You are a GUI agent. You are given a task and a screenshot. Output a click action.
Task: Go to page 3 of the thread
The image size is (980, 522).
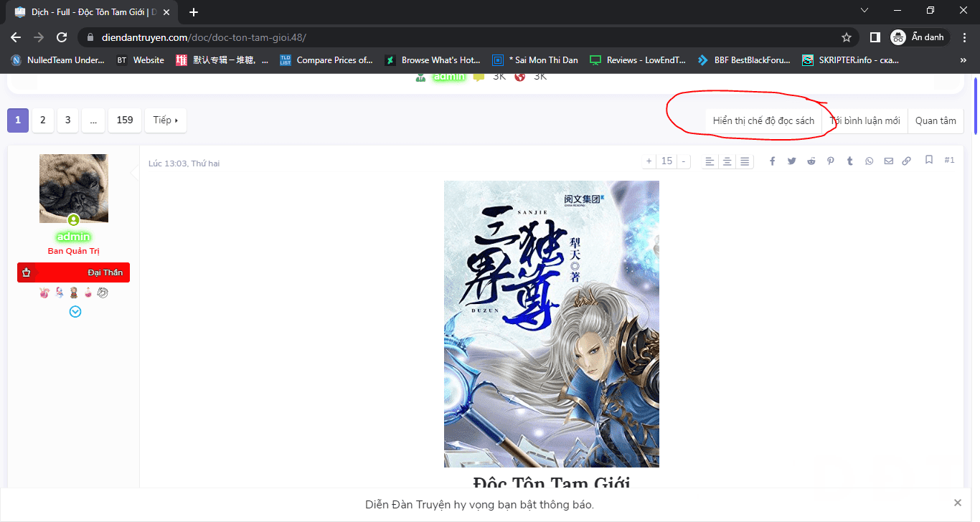coord(68,120)
